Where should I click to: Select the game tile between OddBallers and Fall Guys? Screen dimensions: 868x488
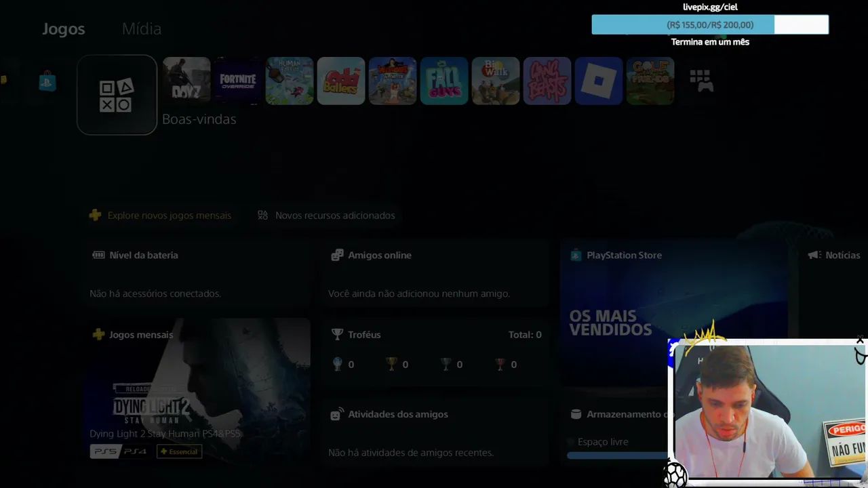click(x=393, y=81)
